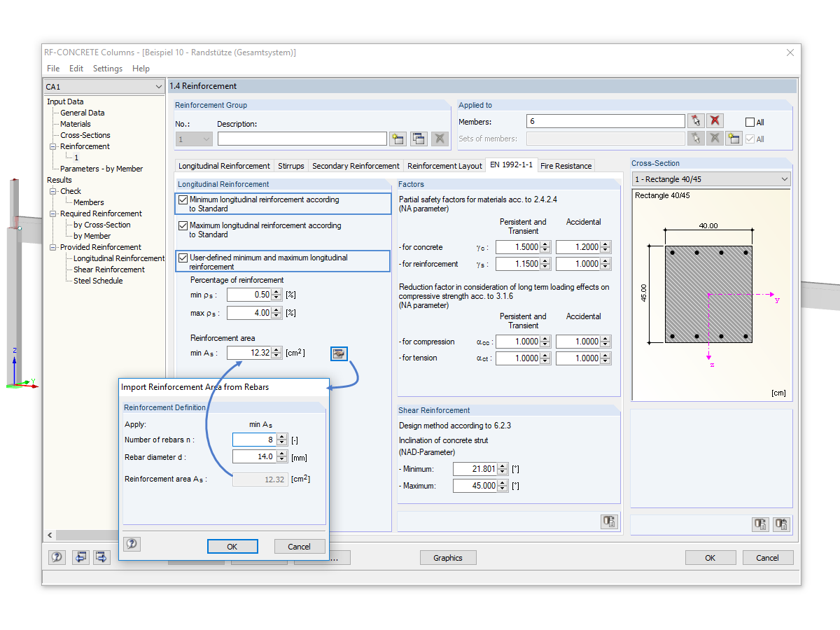Select members graphically with the pick arrow icon
840x630 pixels.
coord(696,121)
